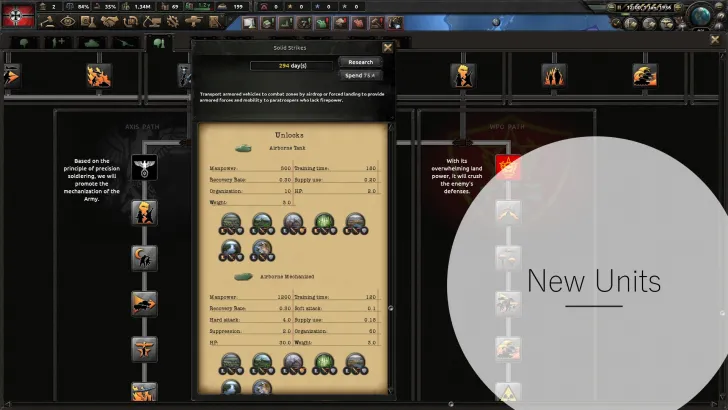Increase game speed with plus button
728x410 pixels.
tap(678, 7)
